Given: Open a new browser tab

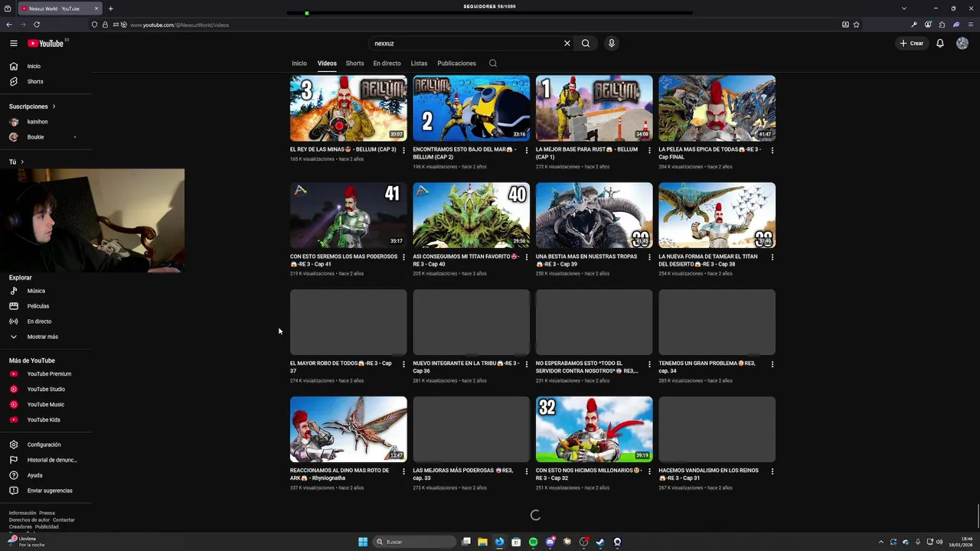Looking at the screenshot, I should pyautogui.click(x=110, y=8).
